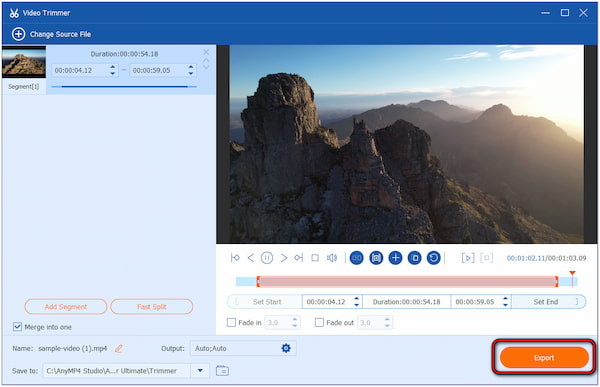Click the video preview area

(407, 144)
